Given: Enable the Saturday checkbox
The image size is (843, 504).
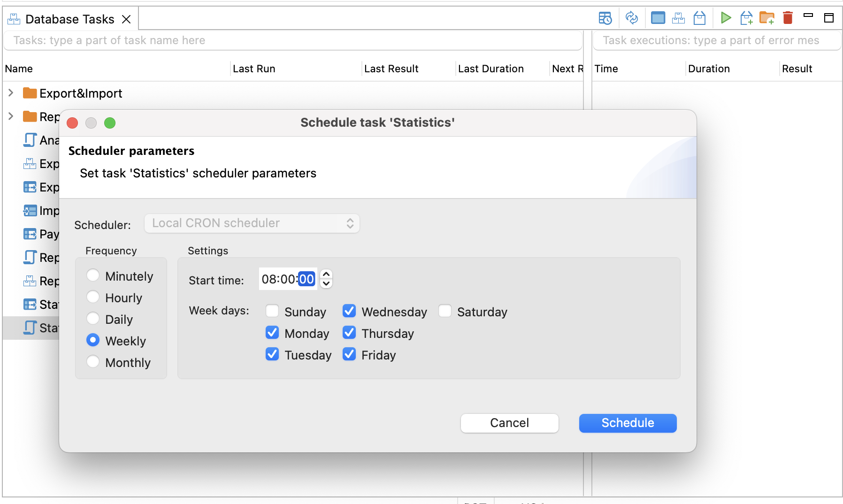Looking at the screenshot, I should (445, 311).
